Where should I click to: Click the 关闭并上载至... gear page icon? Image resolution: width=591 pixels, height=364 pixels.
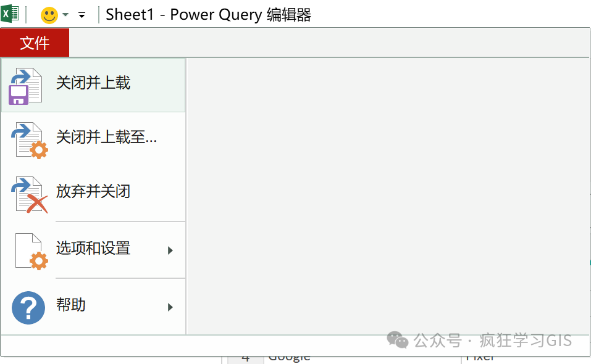(x=30, y=140)
